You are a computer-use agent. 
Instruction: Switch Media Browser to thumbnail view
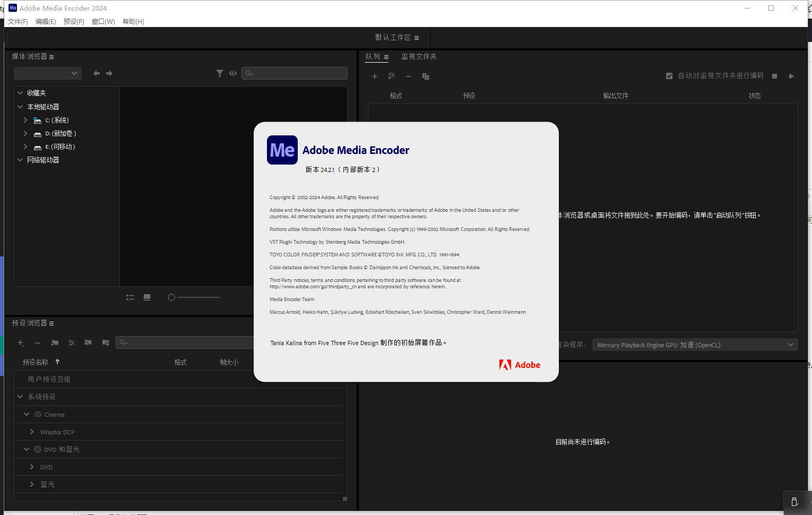pyautogui.click(x=147, y=297)
